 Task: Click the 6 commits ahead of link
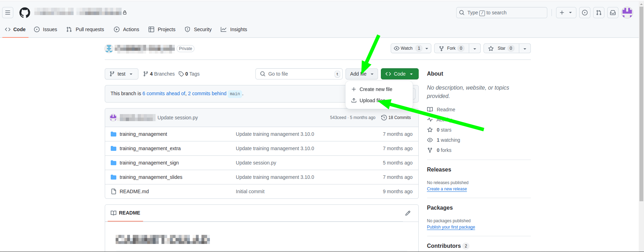click(164, 93)
